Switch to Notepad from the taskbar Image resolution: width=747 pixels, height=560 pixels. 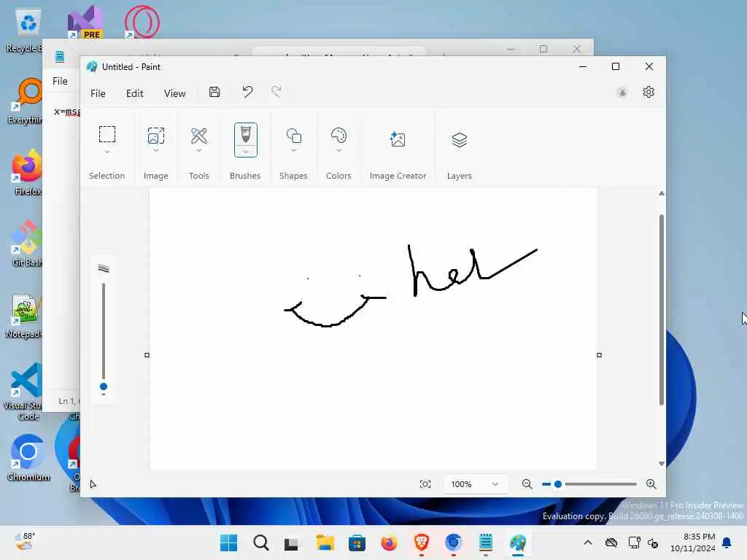coord(485,542)
